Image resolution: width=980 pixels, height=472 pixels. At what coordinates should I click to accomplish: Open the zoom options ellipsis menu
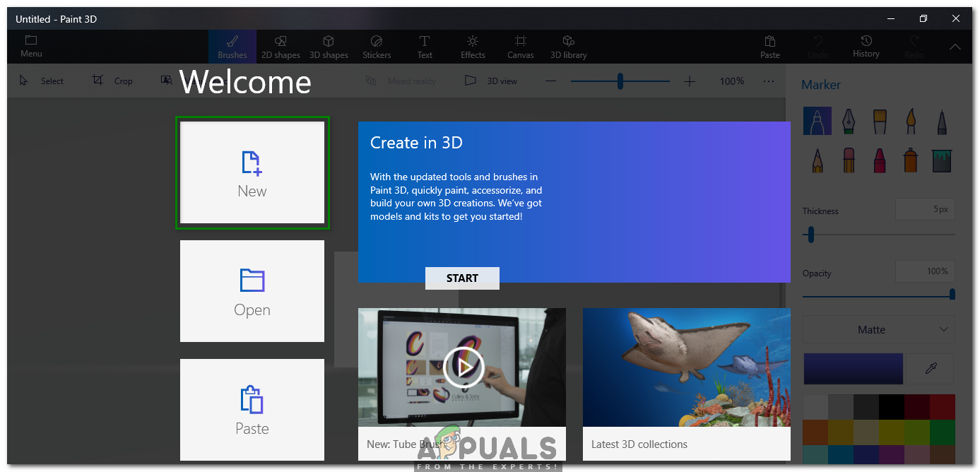click(x=769, y=81)
